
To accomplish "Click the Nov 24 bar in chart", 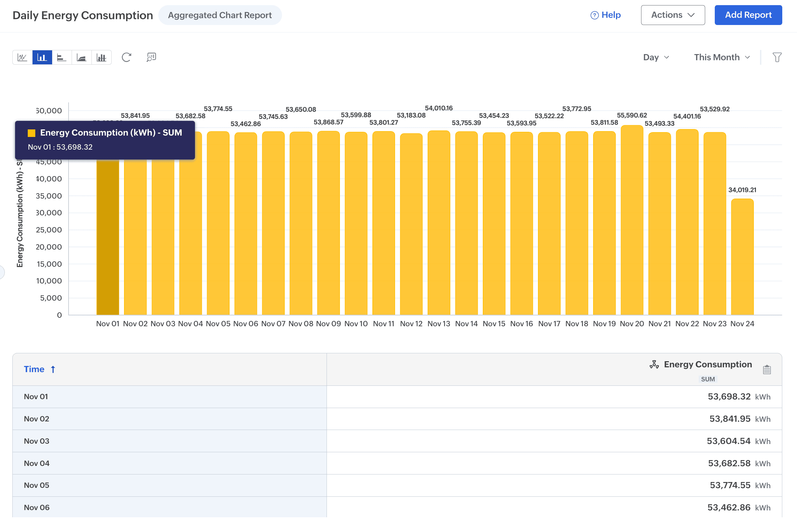I will 742,257.
